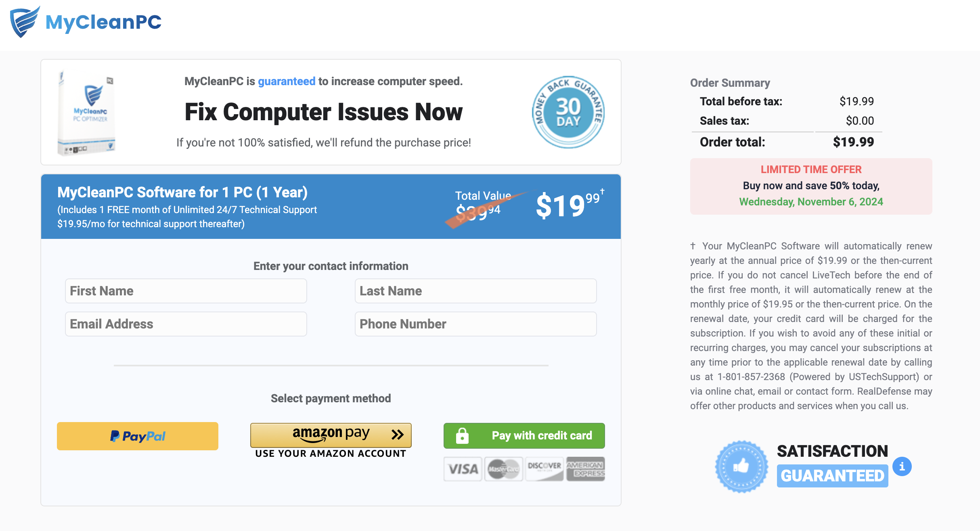The image size is (980, 531).
Task: Click the MyCleanPC header wordmark
Action: click(x=103, y=22)
